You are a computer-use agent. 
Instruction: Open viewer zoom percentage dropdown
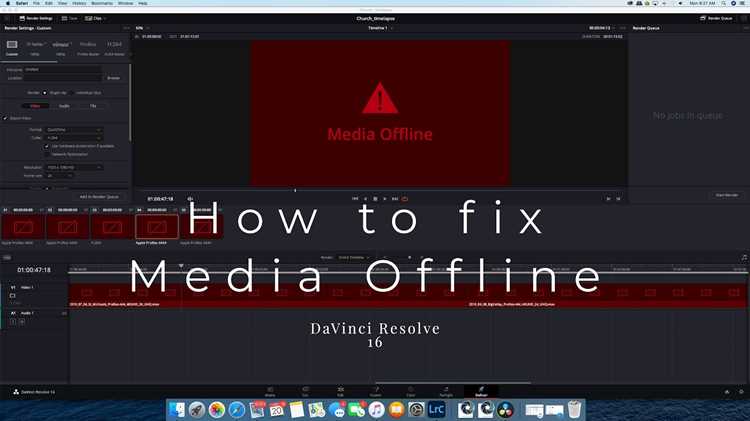[x=142, y=28]
